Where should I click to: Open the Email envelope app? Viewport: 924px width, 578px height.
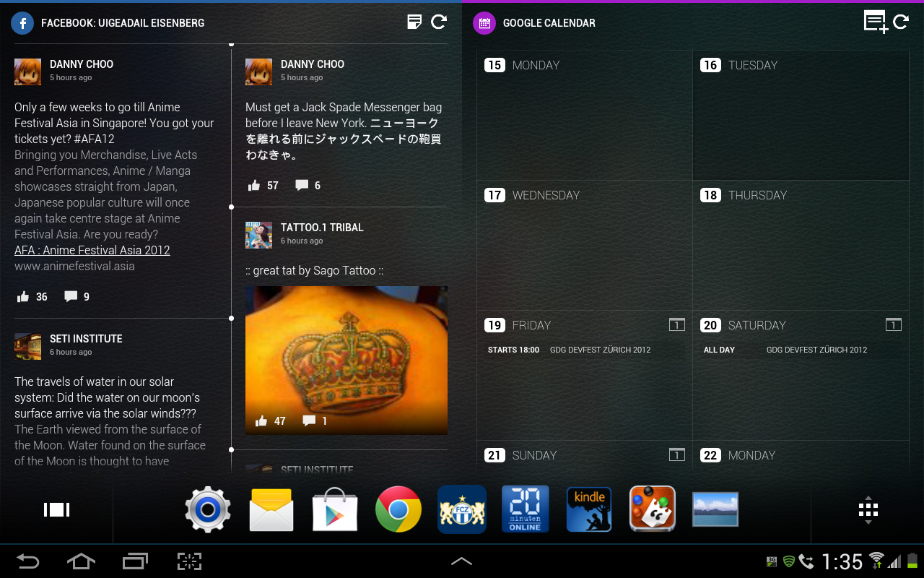pos(271,509)
